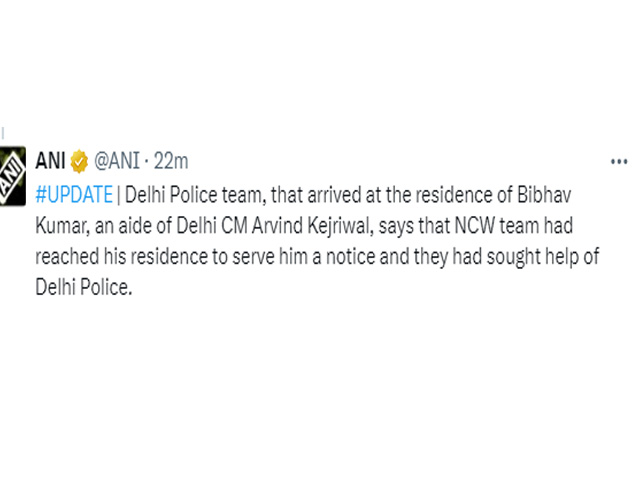This screenshot has width=640, height=480.
Task: Open the three-dots more options menu
Action: coord(619,162)
